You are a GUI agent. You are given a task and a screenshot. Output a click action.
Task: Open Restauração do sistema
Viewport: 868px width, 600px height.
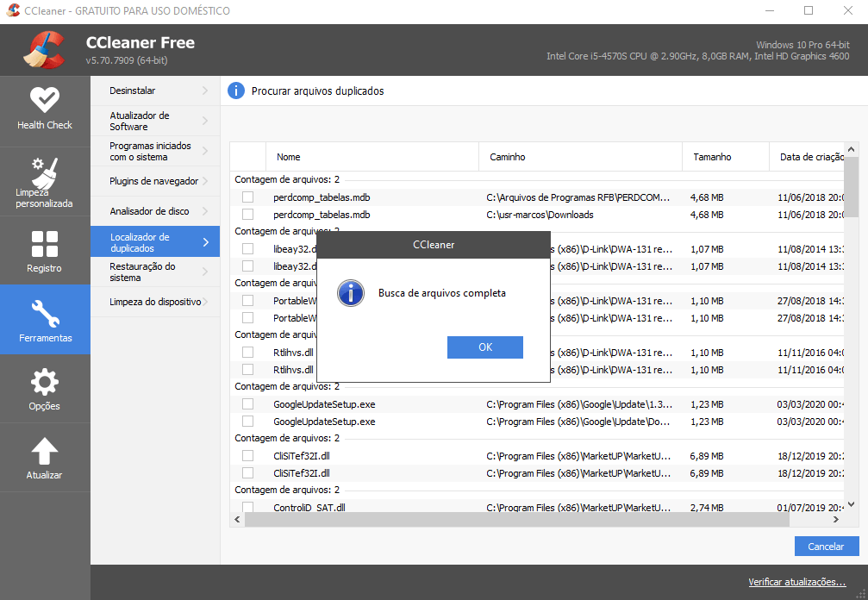pos(155,272)
